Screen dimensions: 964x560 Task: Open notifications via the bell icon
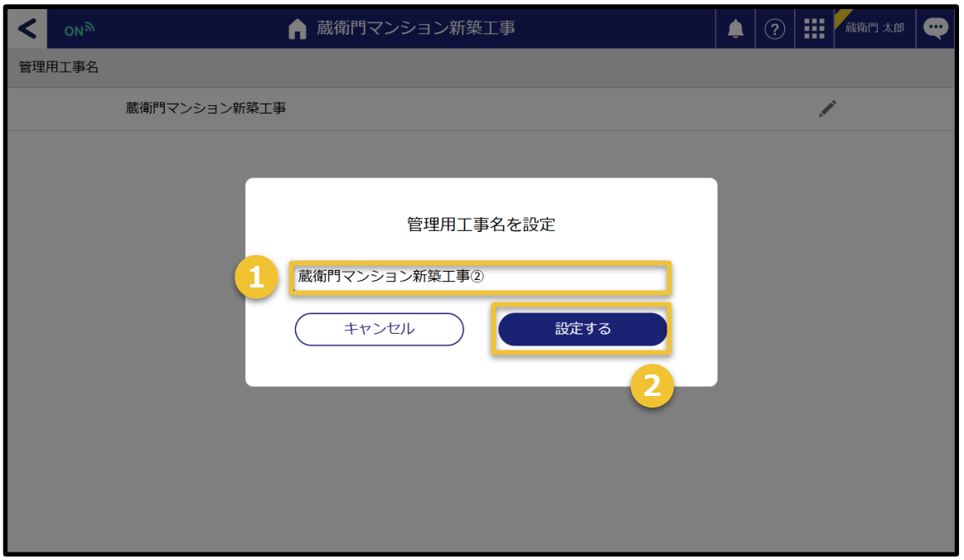(x=734, y=29)
